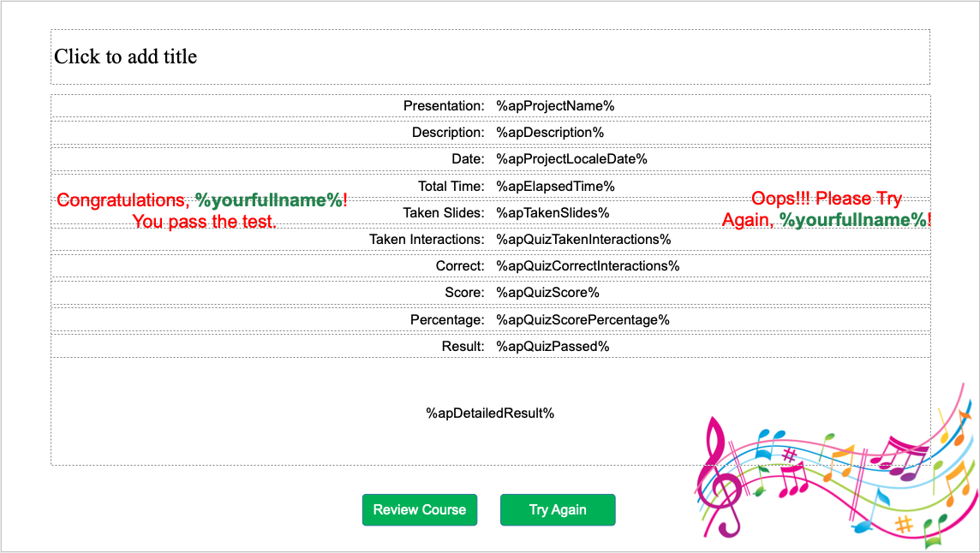Click the %apQuizScorePercentage% variable
This screenshot has height=553, width=980.
pos(583,319)
